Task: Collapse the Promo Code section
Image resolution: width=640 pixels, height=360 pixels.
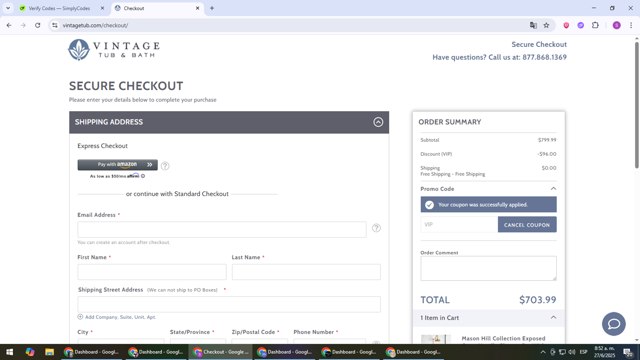Action: pyautogui.click(x=553, y=189)
